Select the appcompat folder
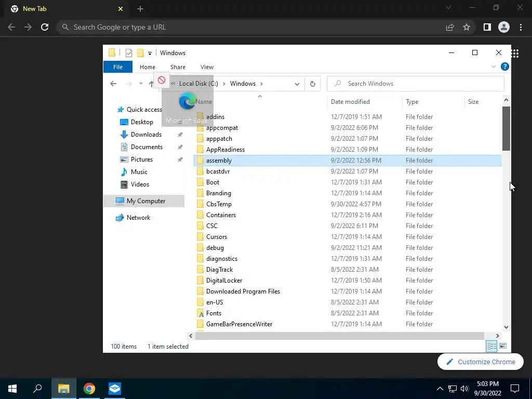 (x=222, y=128)
